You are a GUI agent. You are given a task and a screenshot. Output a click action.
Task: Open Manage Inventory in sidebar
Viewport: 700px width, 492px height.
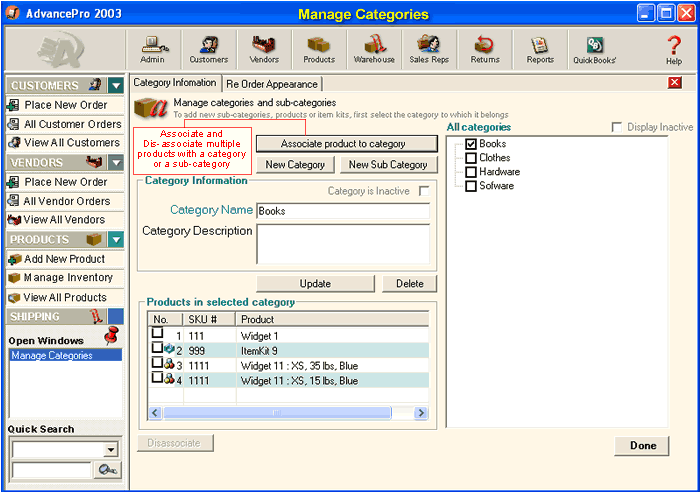tap(65, 278)
